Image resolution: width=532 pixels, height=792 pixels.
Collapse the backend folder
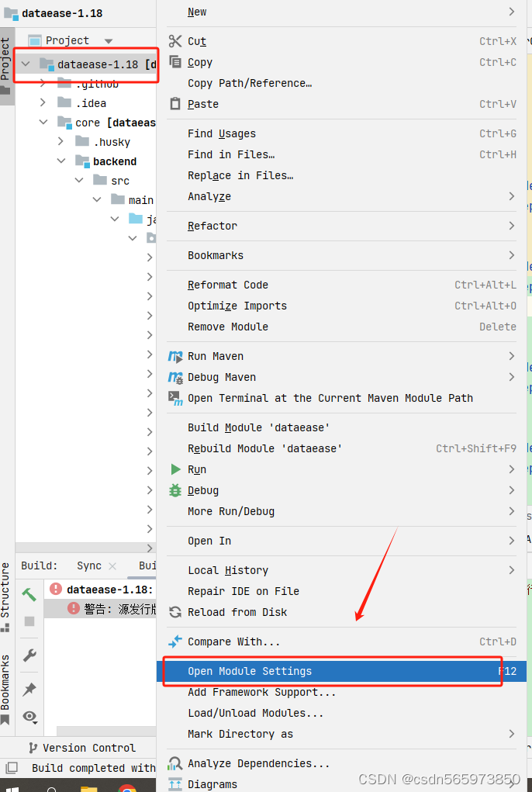point(61,161)
